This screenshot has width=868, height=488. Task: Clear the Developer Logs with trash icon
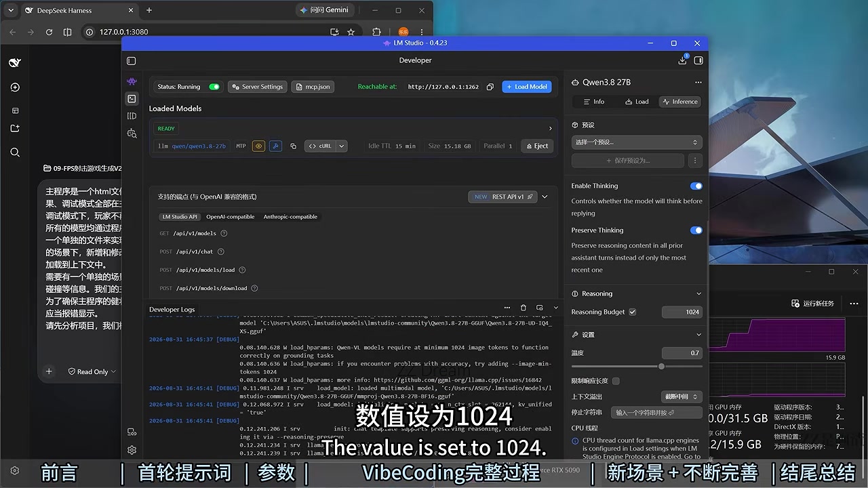point(523,308)
